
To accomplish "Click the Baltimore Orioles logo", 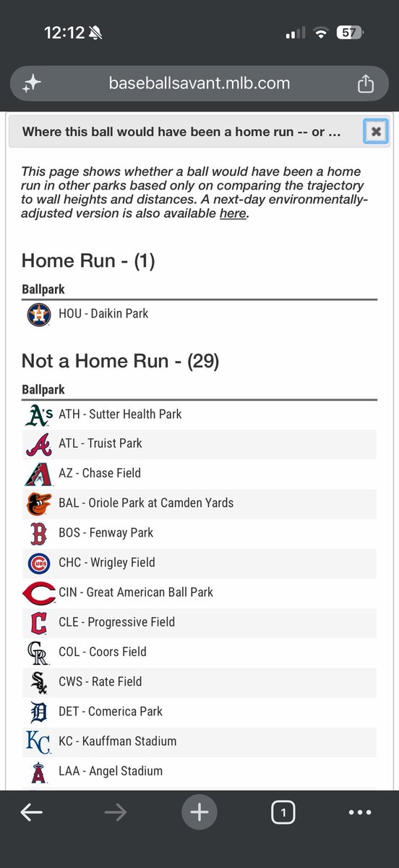I will point(38,503).
